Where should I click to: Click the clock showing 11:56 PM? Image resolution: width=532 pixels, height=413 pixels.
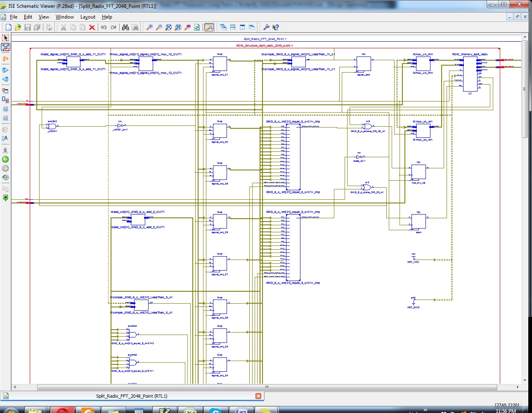pos(506,411)
